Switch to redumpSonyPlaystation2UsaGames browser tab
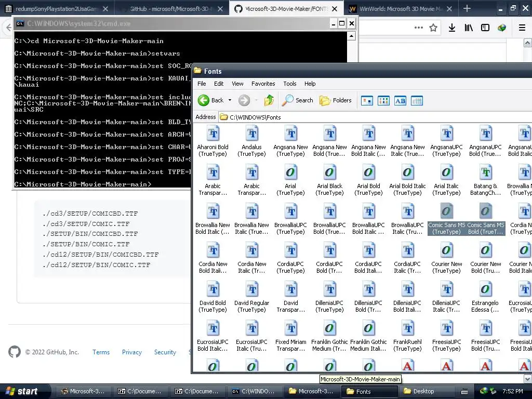532x399 pixels. pyautogui.click(x=56, y=8)
